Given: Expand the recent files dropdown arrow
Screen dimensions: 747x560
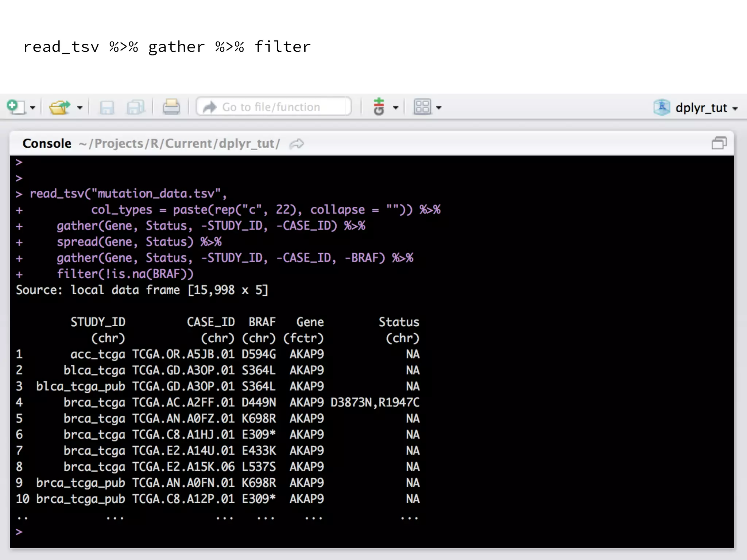Looking at the screenshot, I should [x=80, y=108].
